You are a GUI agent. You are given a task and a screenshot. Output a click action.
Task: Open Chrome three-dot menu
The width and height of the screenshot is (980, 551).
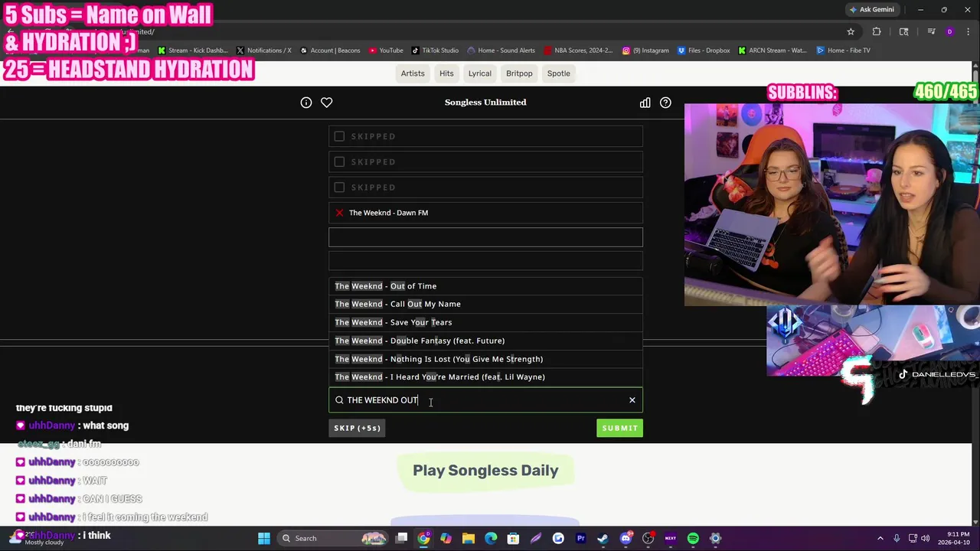click(x=967, y=31)
